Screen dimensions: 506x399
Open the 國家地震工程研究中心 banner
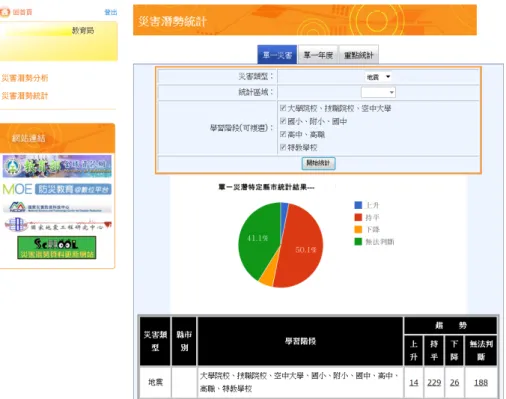[x=58, y=225]
